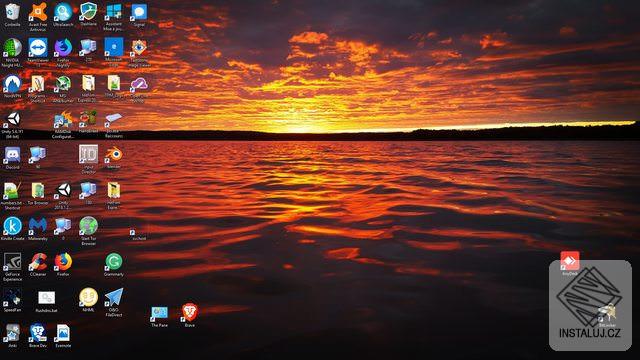This screenshot has width=640, height=360.
Task: Click the Start Tor Browser shortcut
Action: coord(89,226)
